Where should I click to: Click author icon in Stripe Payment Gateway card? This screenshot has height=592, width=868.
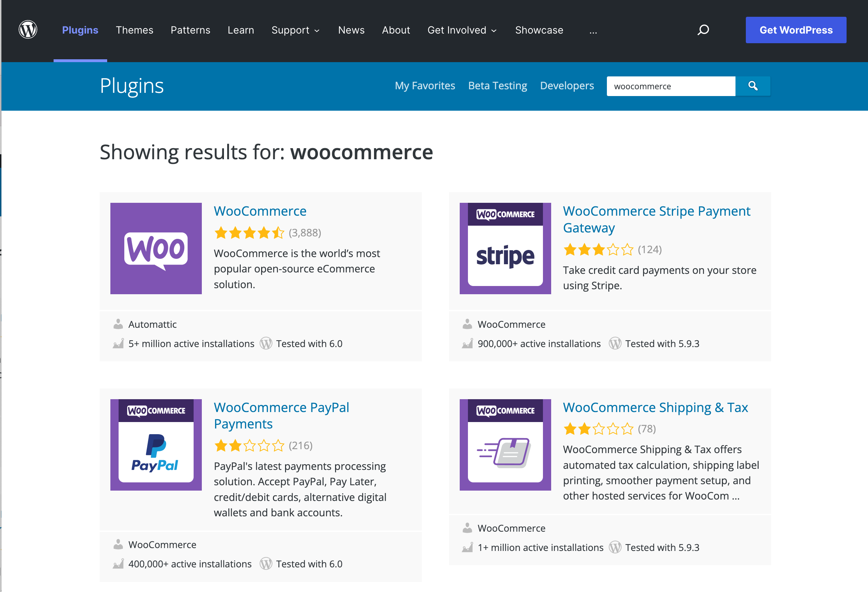point(467,324)
